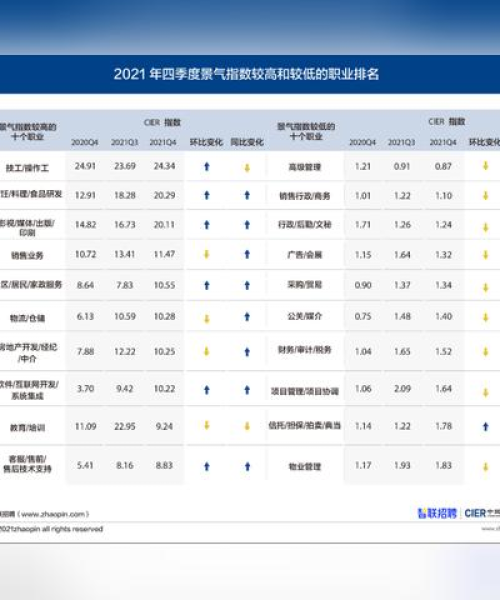This screenshot has height=600, width=500.
Task: Open the www.zhaopin.com link
Action: coord(55,514)
